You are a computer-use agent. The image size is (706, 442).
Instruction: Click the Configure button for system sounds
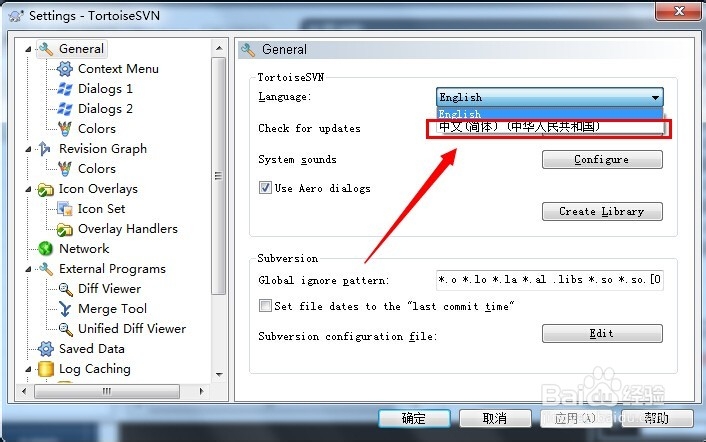pos(602,159)
